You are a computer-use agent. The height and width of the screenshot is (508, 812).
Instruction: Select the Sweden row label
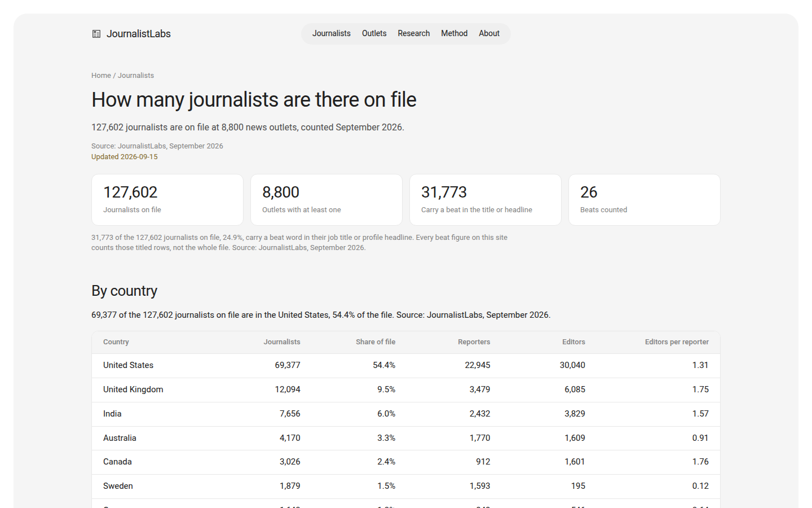click(118, 486)
